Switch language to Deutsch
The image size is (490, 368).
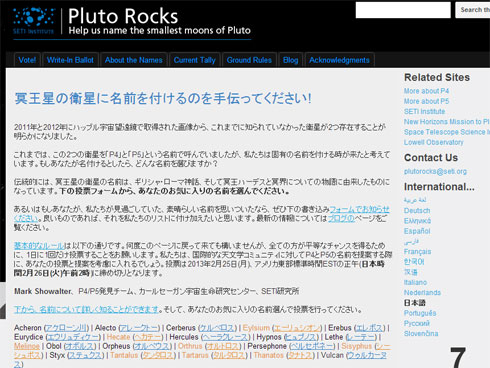click(417, 211)
